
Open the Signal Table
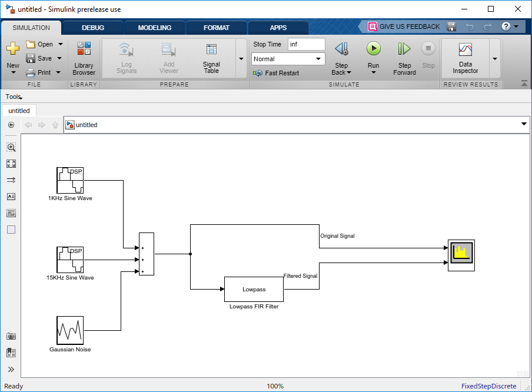[211, 58]
